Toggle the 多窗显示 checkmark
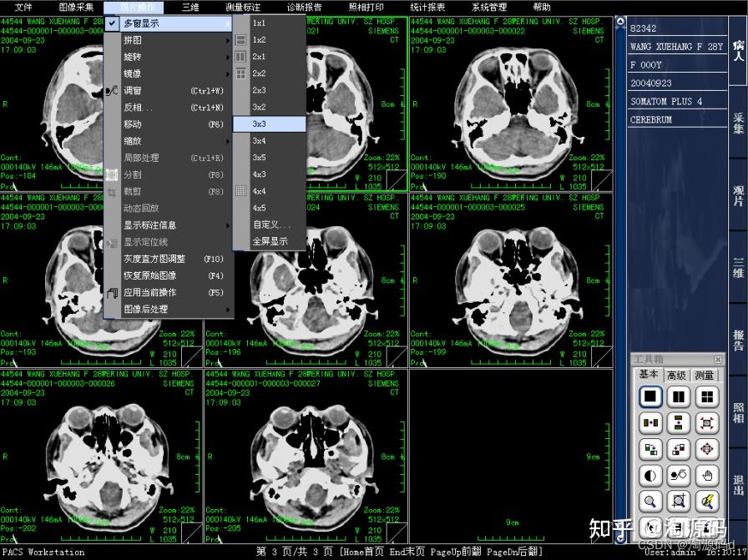The image size is (748, 560). coord(112,23)
